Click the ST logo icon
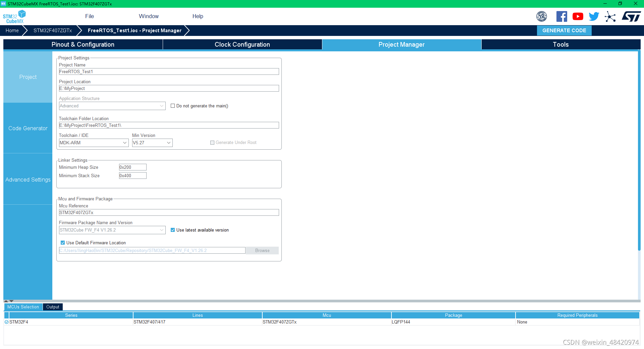 631,16
